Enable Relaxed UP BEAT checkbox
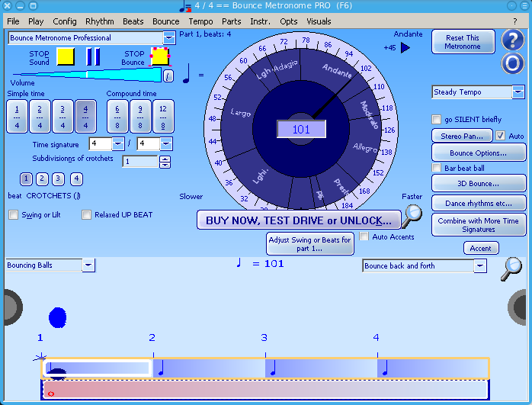The image size is (532, 405). [x=86, y=215]
